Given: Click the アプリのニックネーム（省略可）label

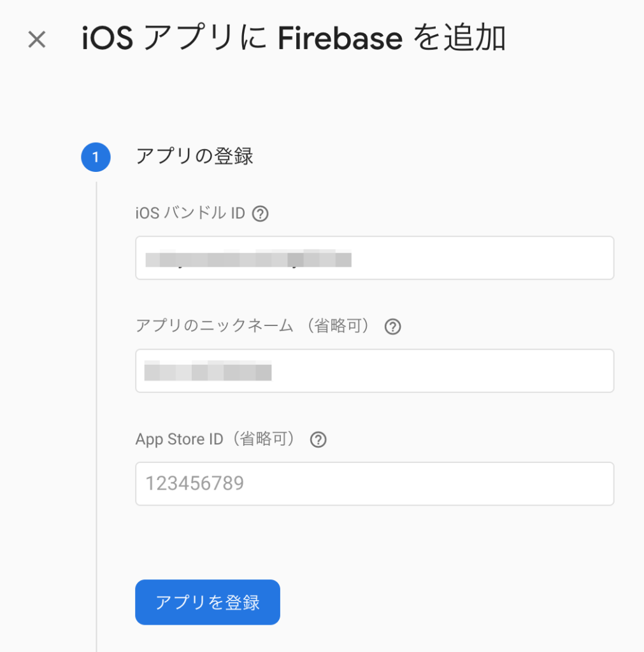Looking at the screenshot, I should 253,325.
